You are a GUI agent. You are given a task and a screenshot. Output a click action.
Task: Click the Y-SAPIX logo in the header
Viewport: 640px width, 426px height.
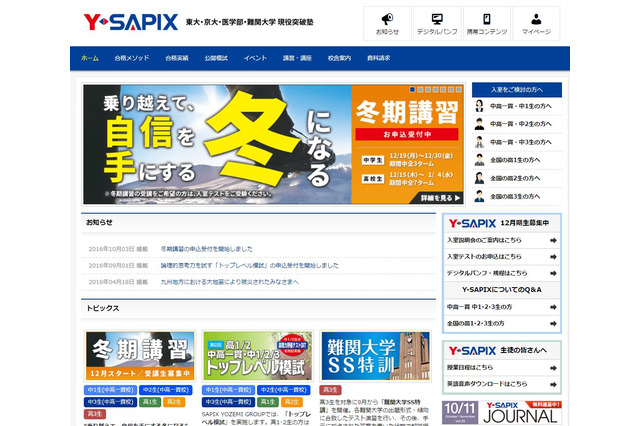(131, 22)
